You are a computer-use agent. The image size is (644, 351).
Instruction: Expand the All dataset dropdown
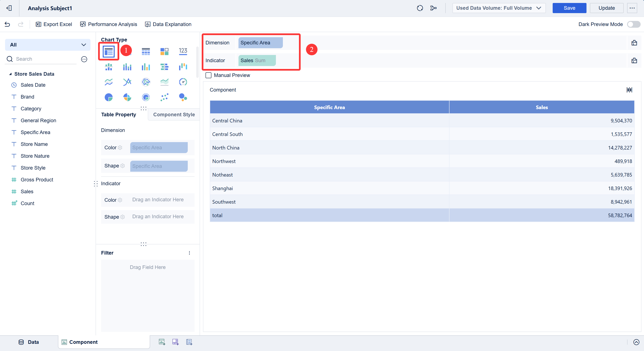pyautogui.click(x=48, y=45)
